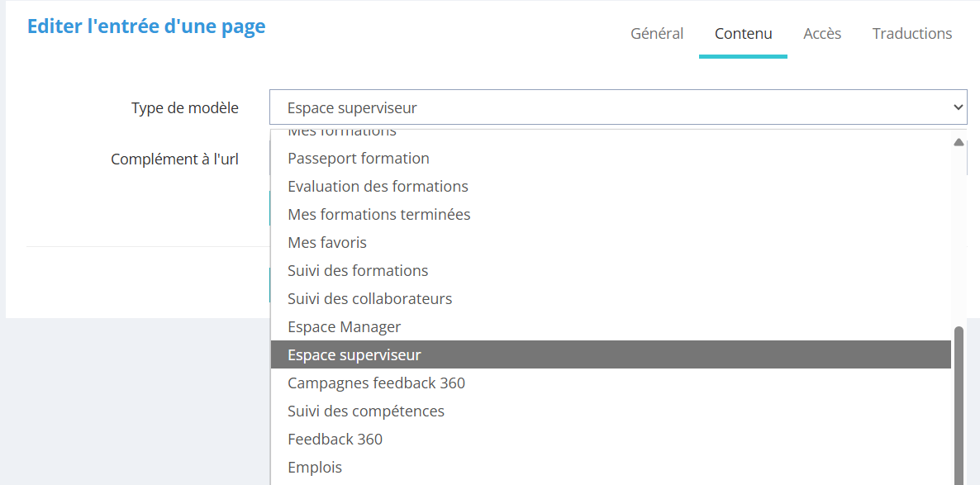Open the Accès tab
The width and height of the screenshot is (980, 485).
822,34
